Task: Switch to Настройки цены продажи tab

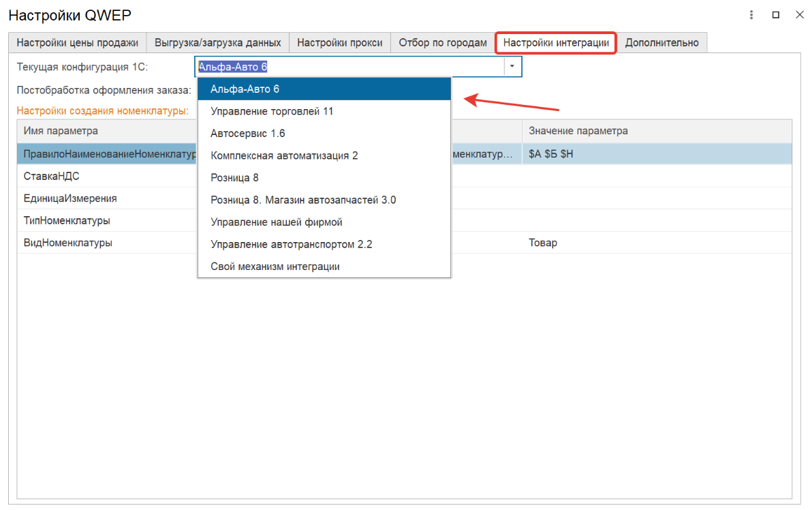Action: pos(77,42)
